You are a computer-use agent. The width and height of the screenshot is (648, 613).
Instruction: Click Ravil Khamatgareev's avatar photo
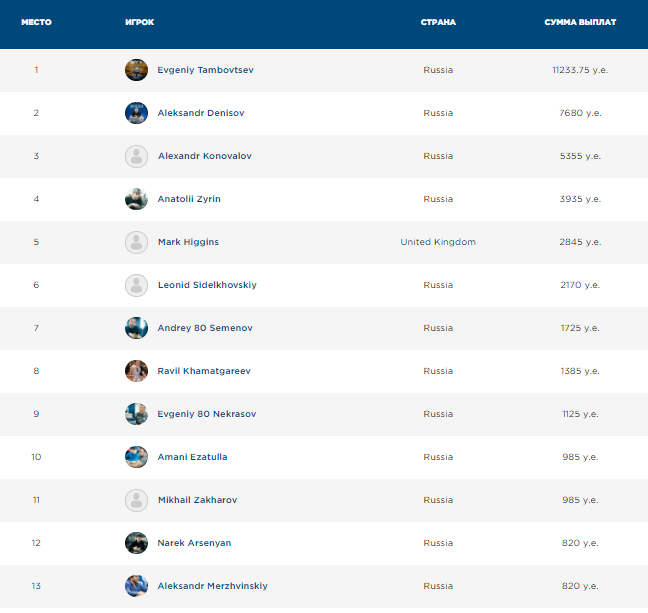tap(136, 371)
